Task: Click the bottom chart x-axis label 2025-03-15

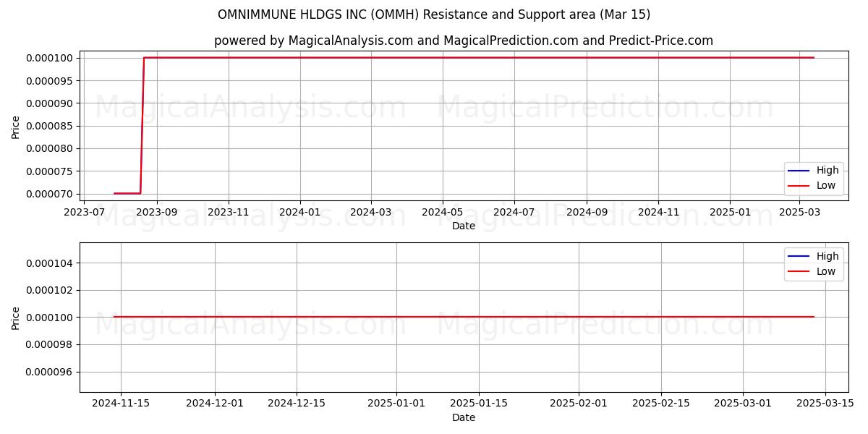Action: (x=825, y=404)
